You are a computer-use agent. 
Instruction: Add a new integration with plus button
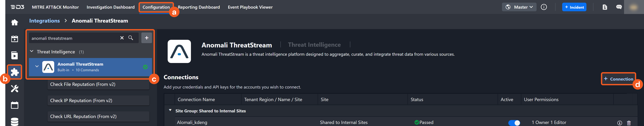click(147, 38)
